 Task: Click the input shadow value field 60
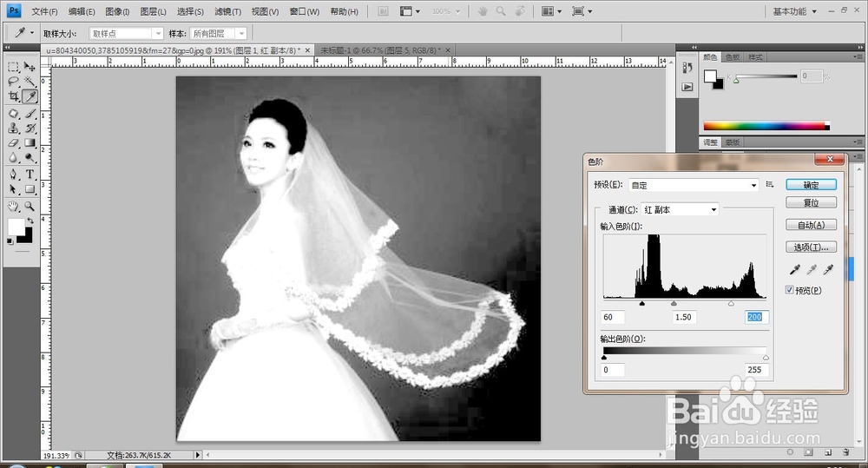click(x=614, y=317)
